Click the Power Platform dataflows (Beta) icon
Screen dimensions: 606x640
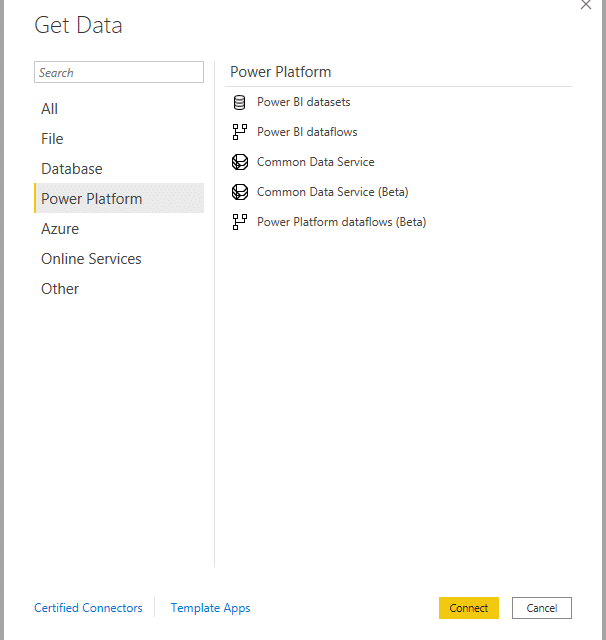click(x=239, y=222)
